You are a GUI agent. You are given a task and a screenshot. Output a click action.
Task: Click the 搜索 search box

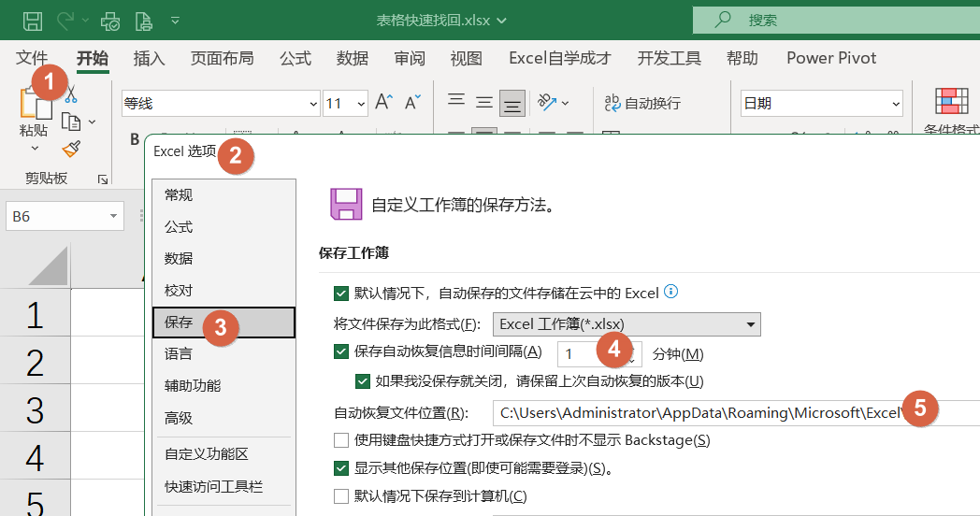(x=836, y=20)
